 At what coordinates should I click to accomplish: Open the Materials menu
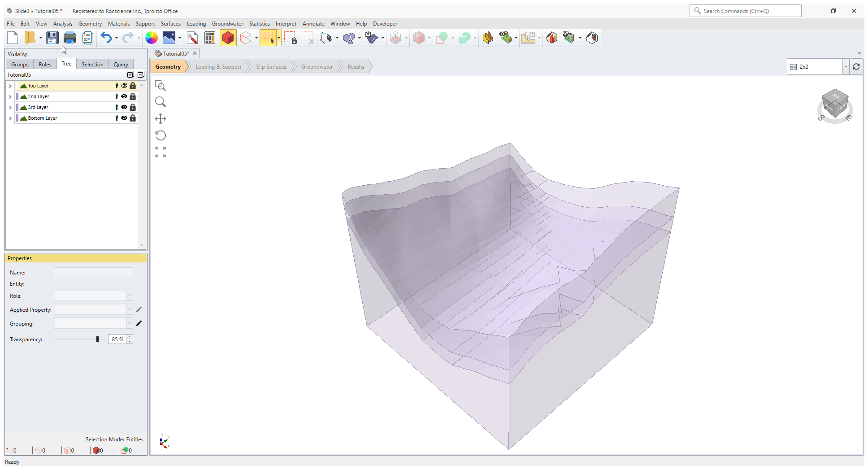[119, 24]
